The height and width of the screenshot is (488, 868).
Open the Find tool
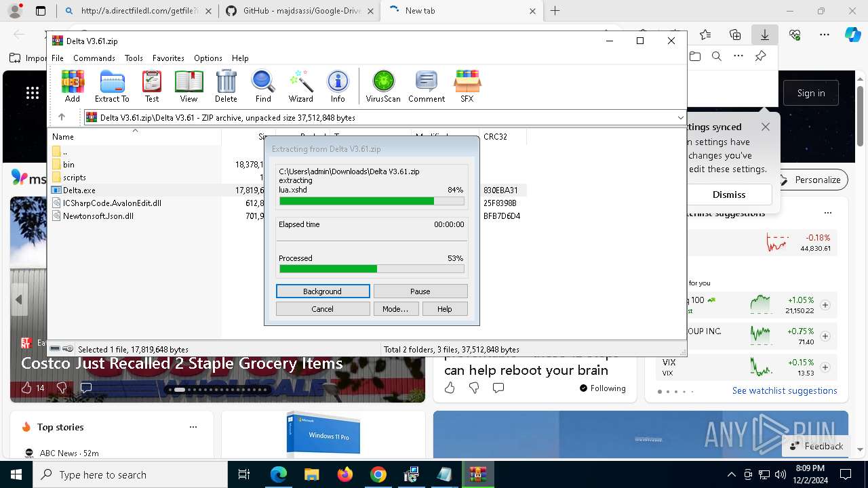point(263,86)
